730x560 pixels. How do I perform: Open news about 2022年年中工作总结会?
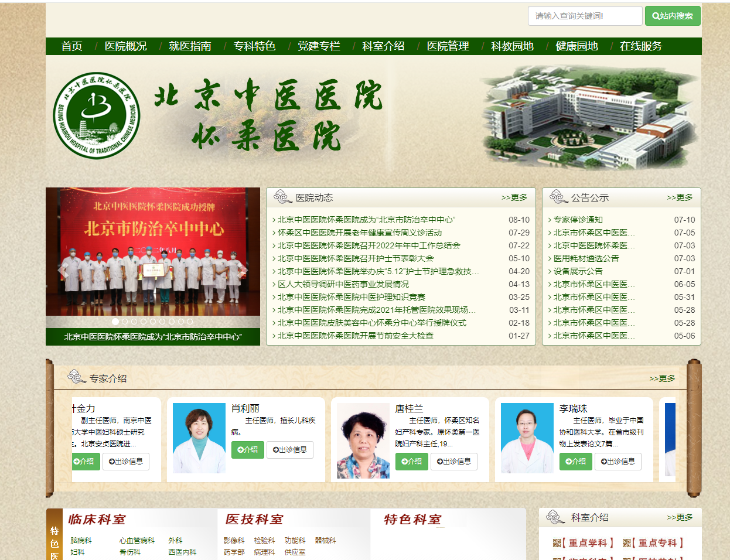[x=369, y=245]
